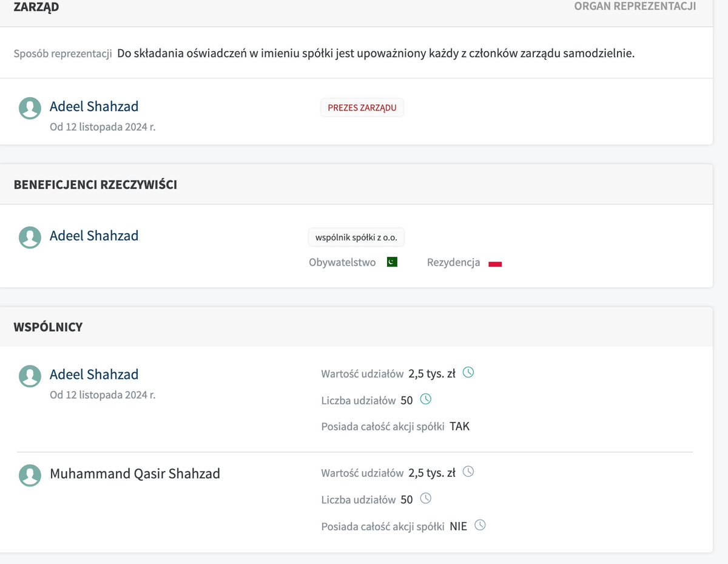Click Adeel Shahzad's '2,5 tys. zł' value
This screenshot has height=564, width=728.
point(432,373)
